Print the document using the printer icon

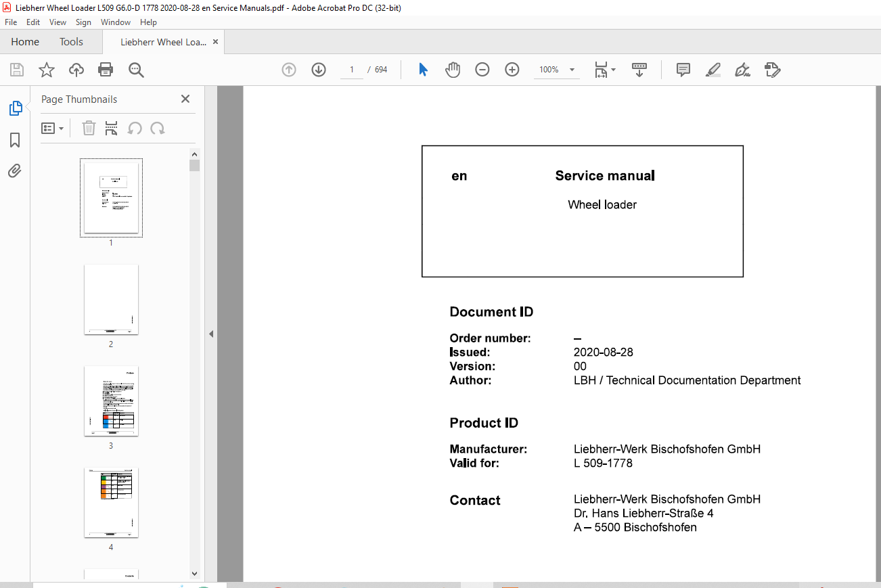pos(106,70)
